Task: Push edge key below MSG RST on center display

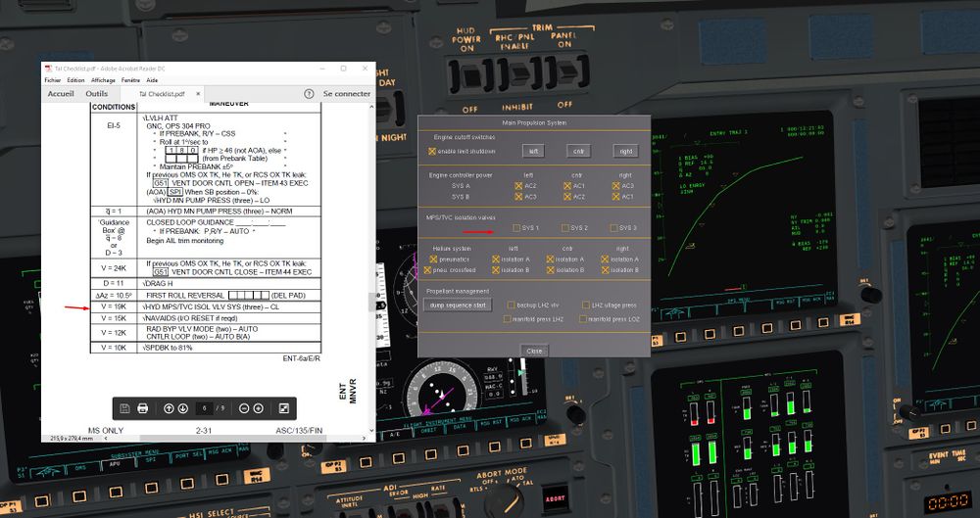Action: (494, 447)
